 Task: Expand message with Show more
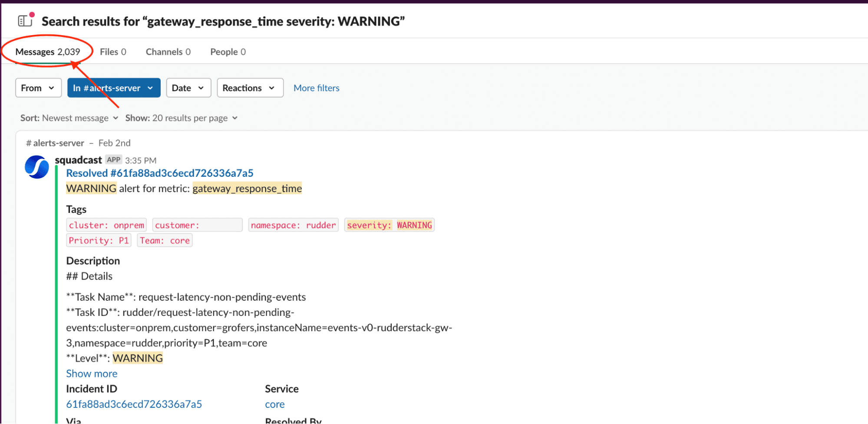coord(92,374)
